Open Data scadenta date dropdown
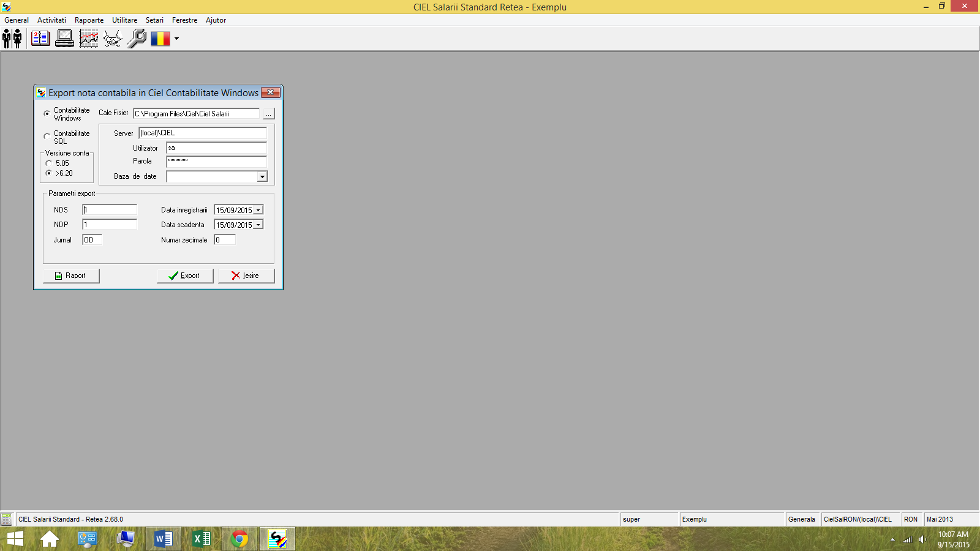The width and height of the screenshot is (980, 551). (258, 225)
